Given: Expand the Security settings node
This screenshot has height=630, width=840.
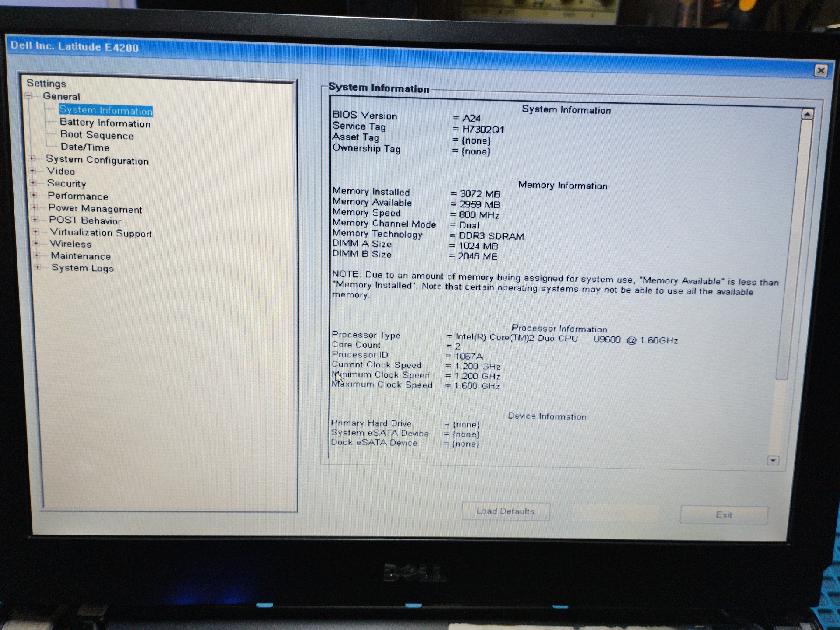Looking at the screenshot, I should click(33, 183).
